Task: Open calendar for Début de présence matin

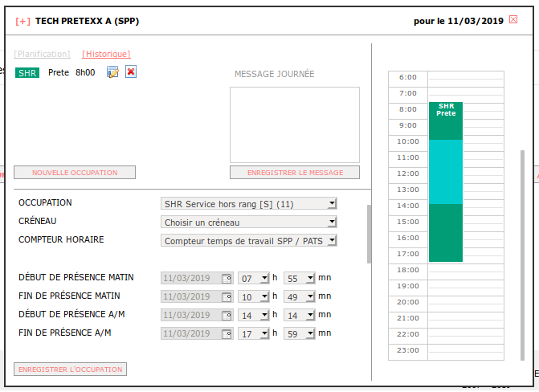Action: click(227, 279)
